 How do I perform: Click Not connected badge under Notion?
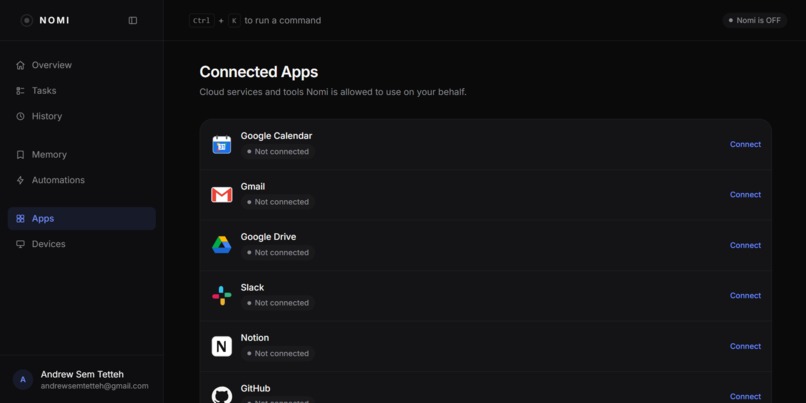[x=278, y=354]
